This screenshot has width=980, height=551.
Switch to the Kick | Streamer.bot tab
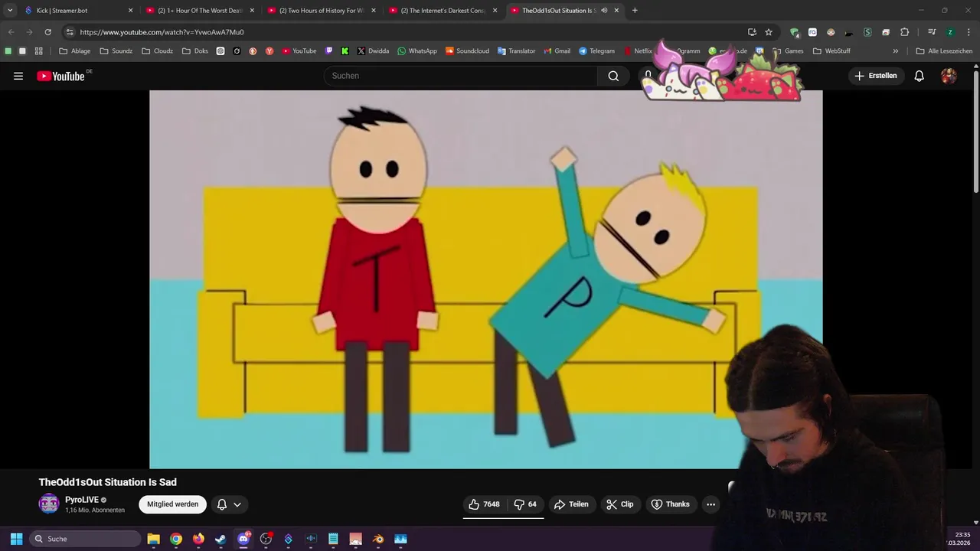coord(77,11)
